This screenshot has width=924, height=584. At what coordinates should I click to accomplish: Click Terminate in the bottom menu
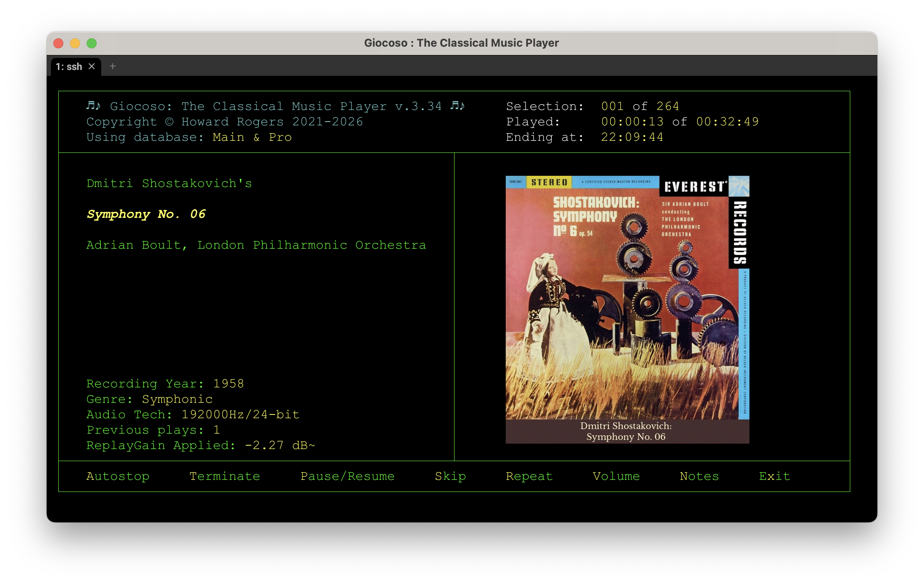(225, 476)
